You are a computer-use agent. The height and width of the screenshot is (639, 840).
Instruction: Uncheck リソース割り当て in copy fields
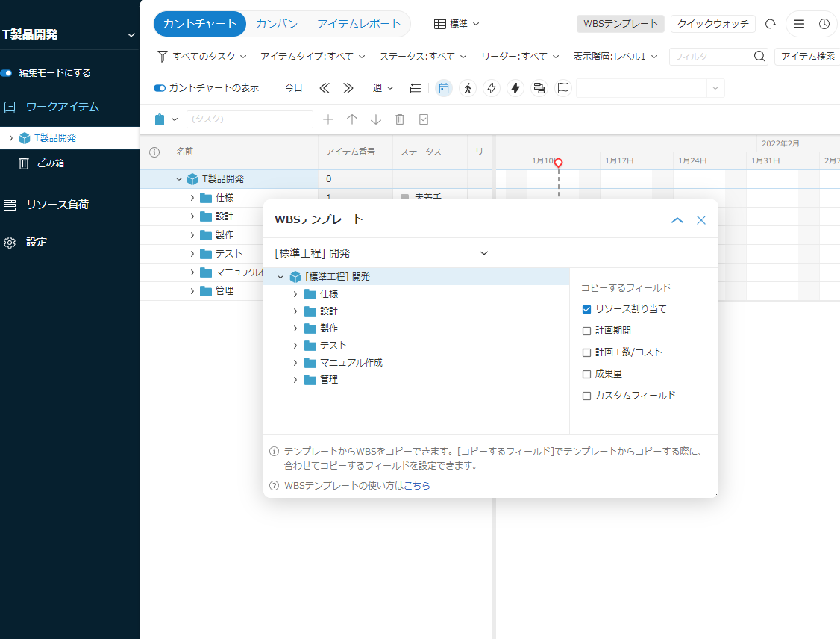point(586,309)
